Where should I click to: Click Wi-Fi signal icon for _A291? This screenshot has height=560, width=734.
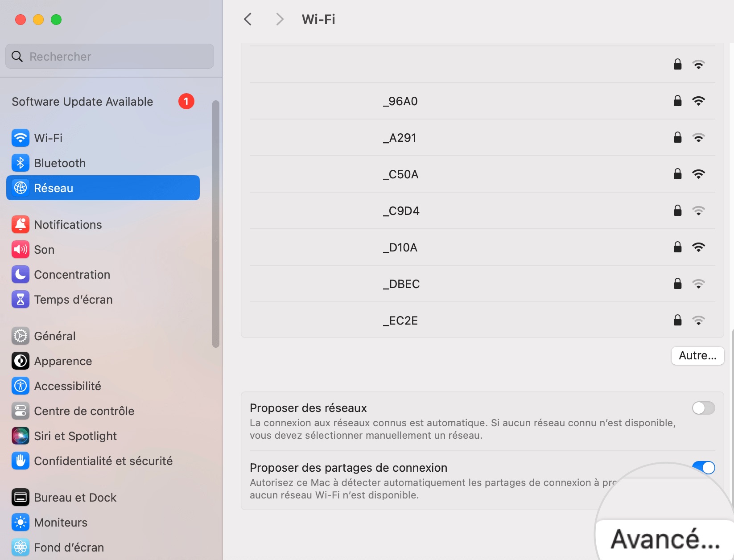click(x=698, y=138)
